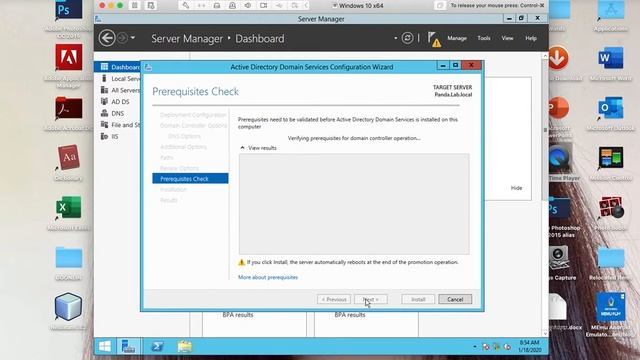Click the VM sound icon in toolbar

coord(248,5)
